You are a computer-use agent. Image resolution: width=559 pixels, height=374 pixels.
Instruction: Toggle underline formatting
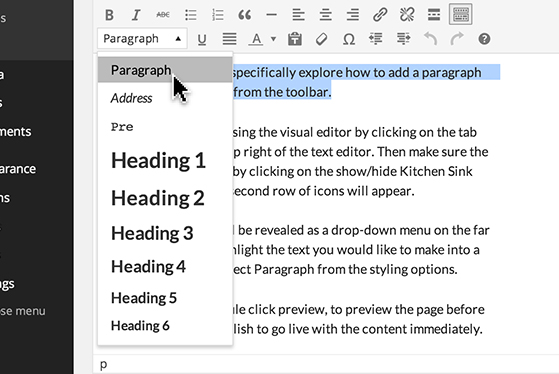tap(202, 39)
